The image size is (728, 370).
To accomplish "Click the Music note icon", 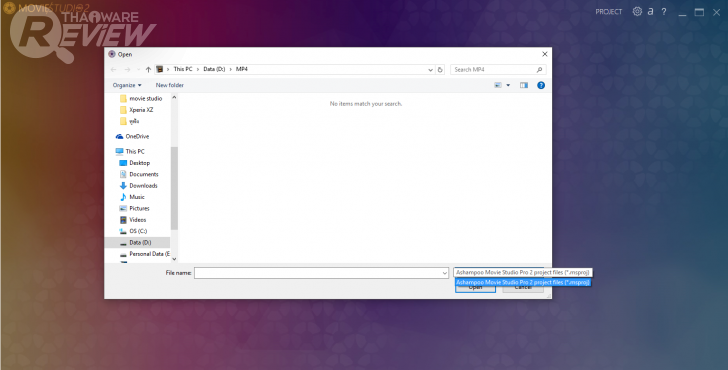I will tap(123, 197).
